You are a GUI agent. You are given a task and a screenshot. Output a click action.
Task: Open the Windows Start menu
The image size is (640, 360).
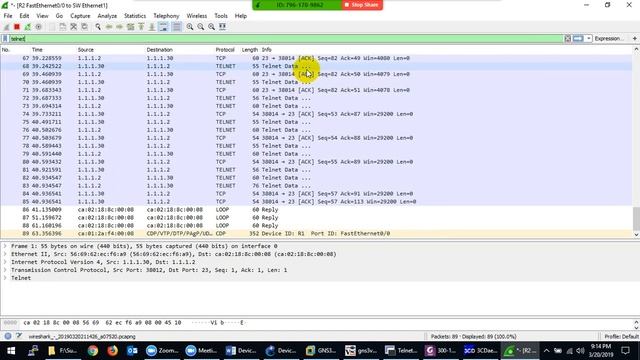(x=11, y=351)
